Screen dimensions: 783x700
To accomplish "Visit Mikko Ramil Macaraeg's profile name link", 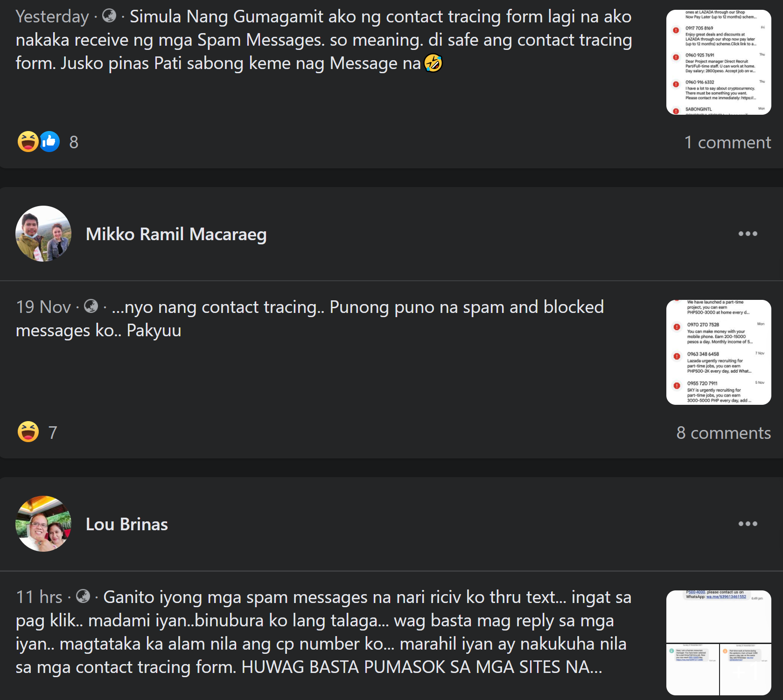I will coord(176,234).
